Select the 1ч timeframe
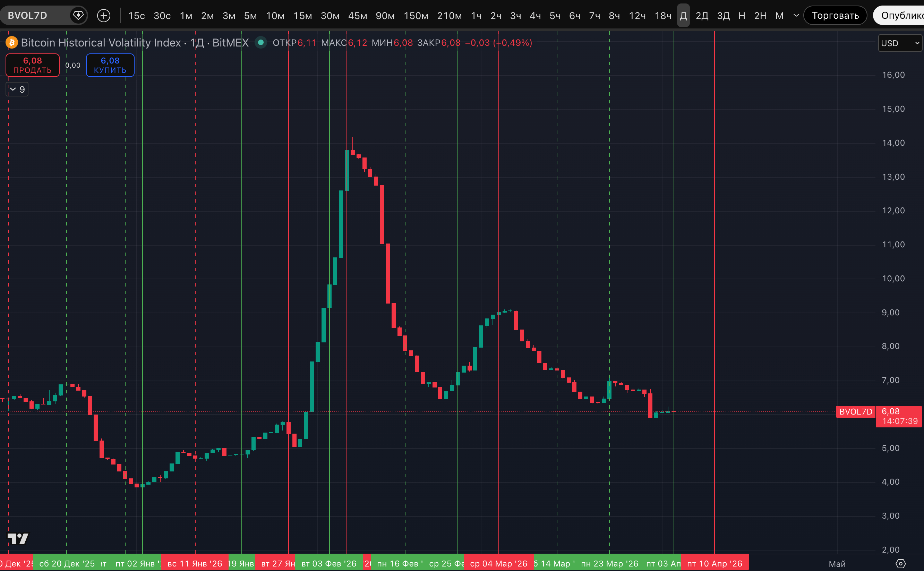The height and width of the screenshot is (571, 924). [476, 16]
